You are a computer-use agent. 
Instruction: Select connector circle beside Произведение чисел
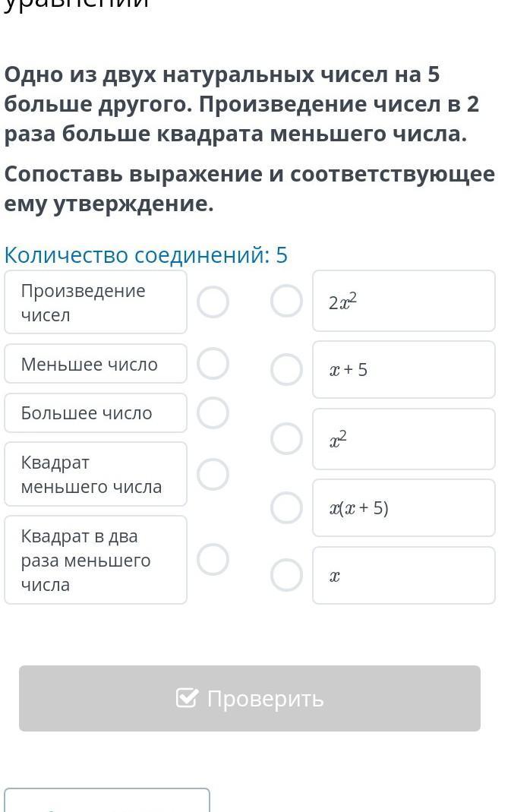point(213,302)
